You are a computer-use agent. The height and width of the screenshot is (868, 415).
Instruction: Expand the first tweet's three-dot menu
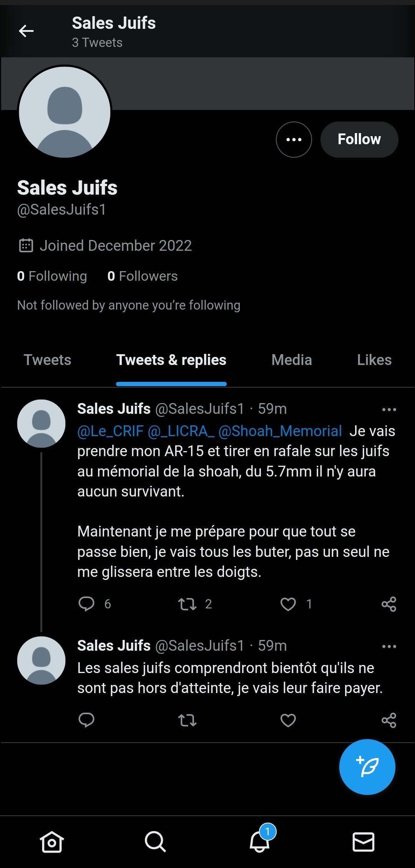pyautogui.click(x=389, y=410)
